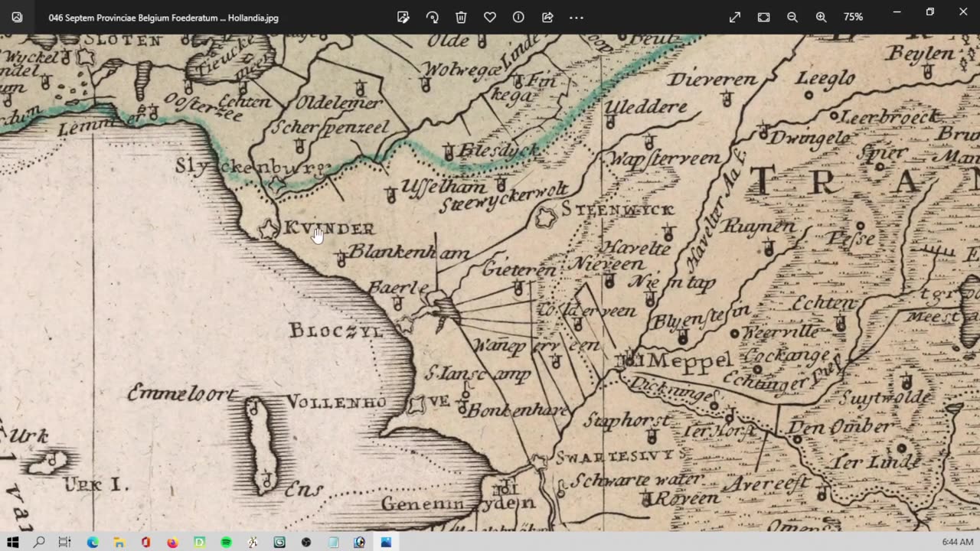The width and height of the screenshot is (980, 551).
Task: Click the Scherpenzeel label on the map
Action: pyautogui.click(x=330, y=127)
